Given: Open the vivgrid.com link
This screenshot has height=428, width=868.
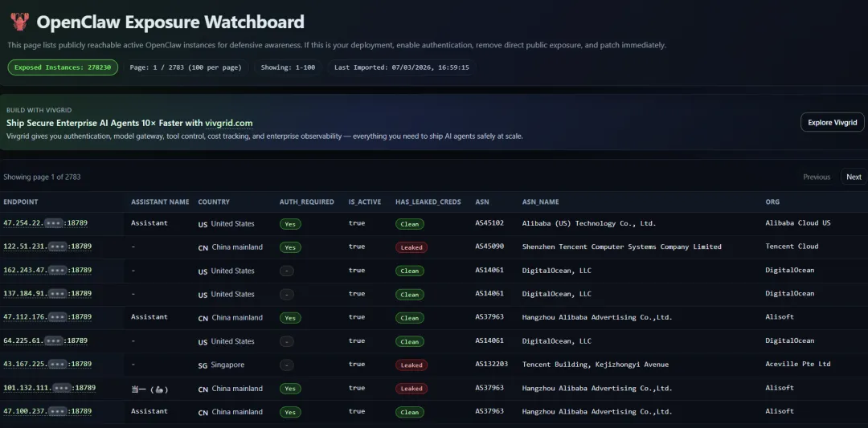Looking at the screenshot, I should click(x=228, y=123).
